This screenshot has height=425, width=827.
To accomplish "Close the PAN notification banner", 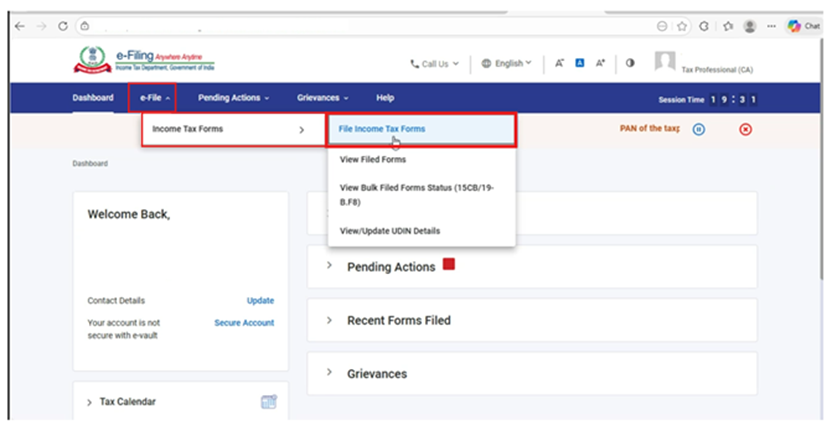I will pos(745,129).
